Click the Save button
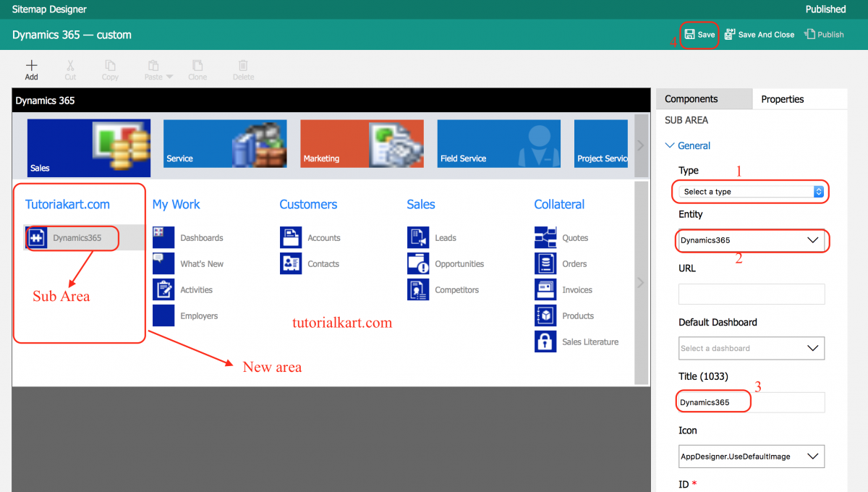The image size is (868, 492). click(699, 33)
